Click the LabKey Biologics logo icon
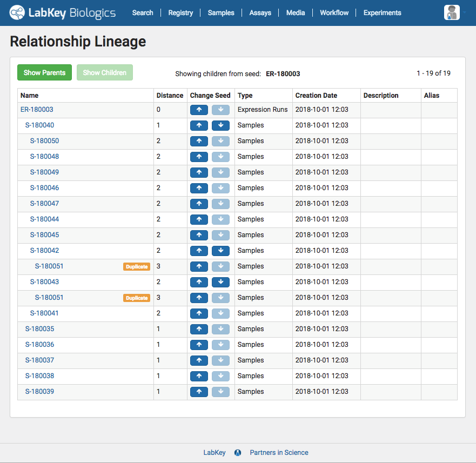Viewport: 476px width, 463px height. (17, 12)
